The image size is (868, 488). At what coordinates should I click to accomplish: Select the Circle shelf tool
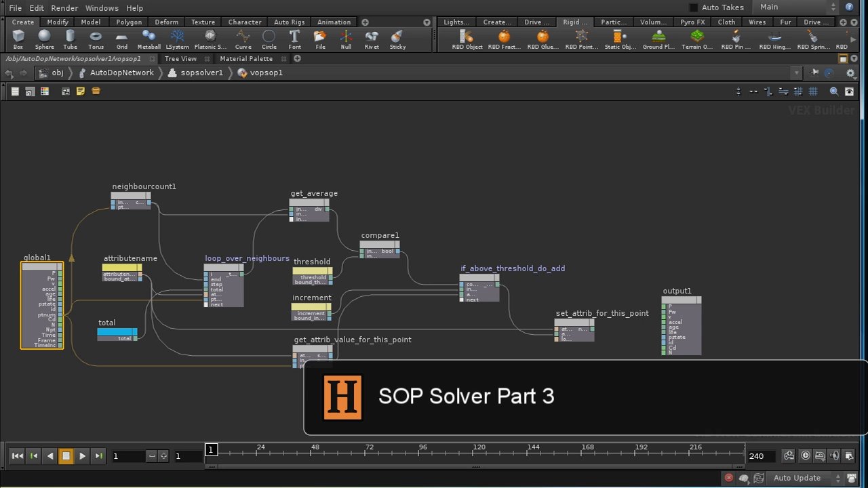(269, 39)
